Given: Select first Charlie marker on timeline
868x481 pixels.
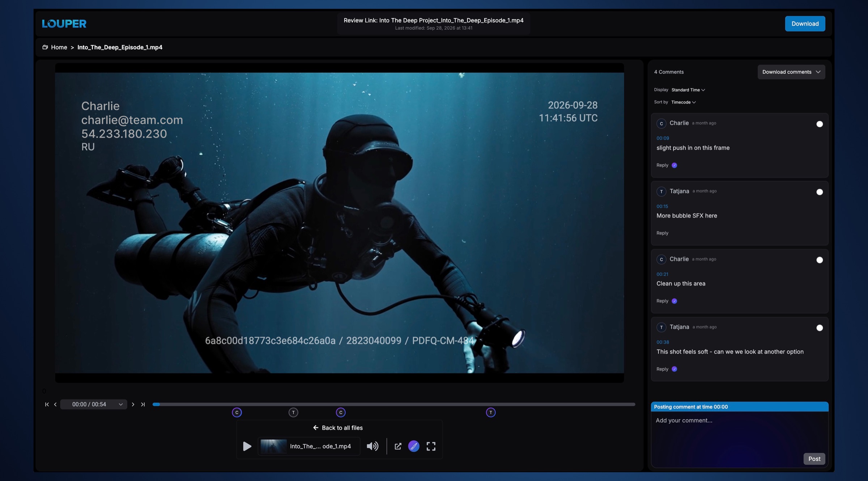Looking at the screenshot, I should 237,413.
